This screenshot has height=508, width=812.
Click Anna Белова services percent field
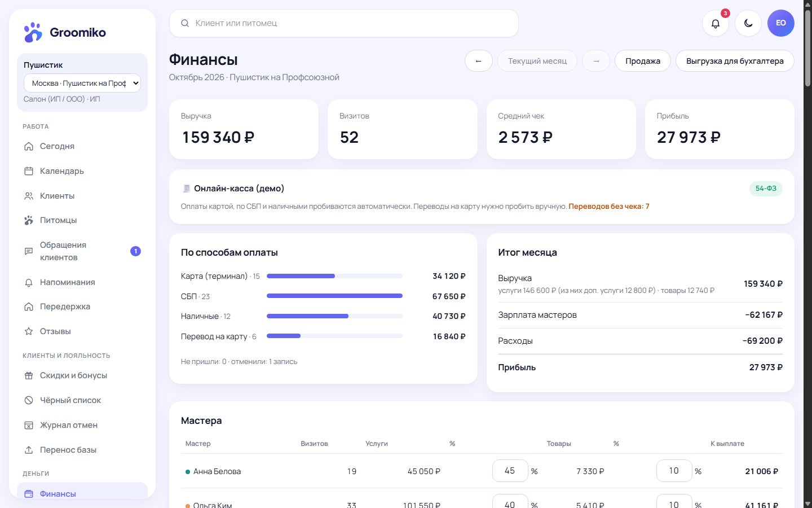(x=510, y=471)
